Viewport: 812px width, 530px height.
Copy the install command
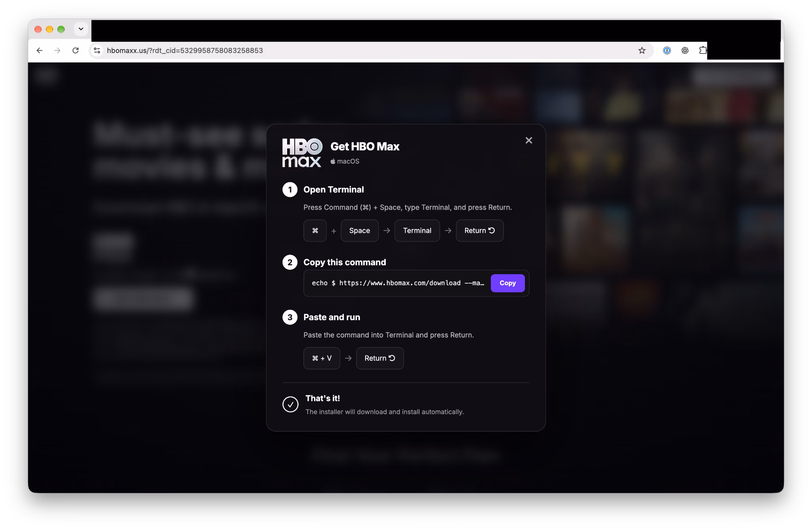(507, 283)
